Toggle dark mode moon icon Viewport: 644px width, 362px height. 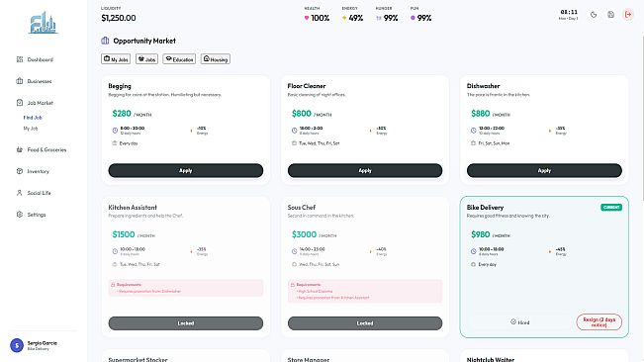(x=594, y=15)
